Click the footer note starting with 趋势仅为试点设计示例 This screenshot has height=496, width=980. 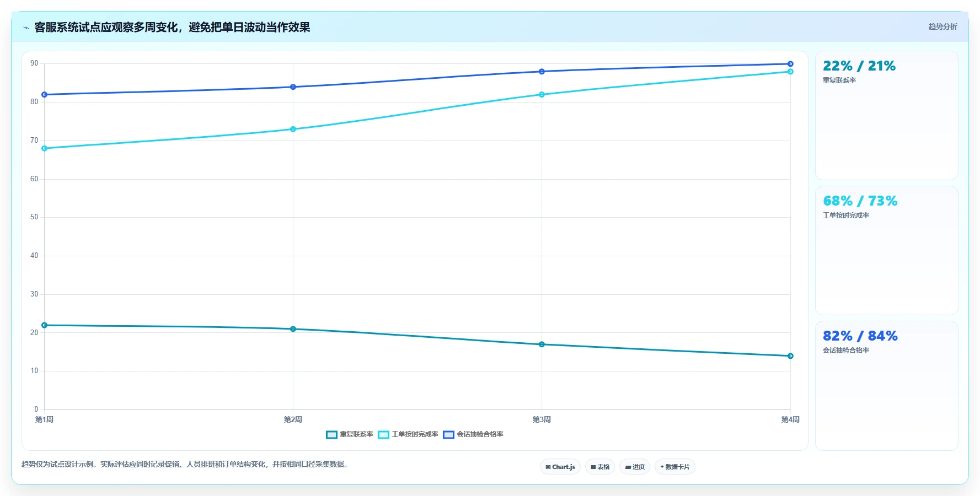pos(185,464)
